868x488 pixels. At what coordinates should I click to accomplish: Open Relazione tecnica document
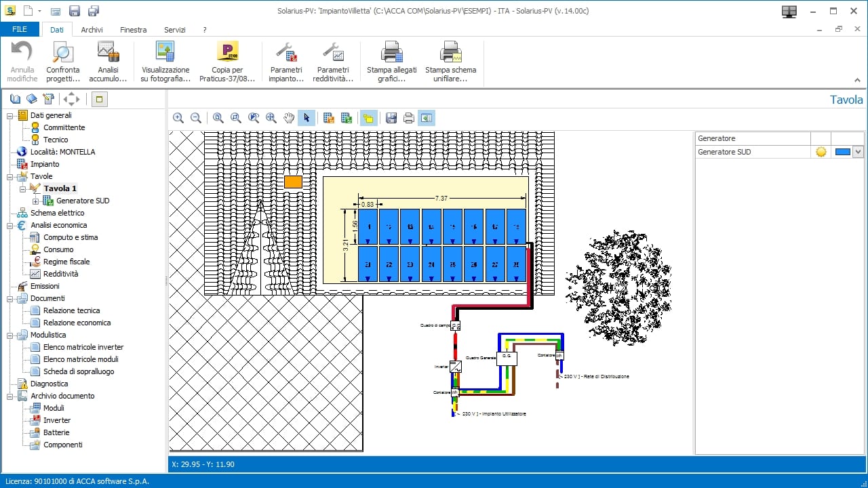pos(72,310)
